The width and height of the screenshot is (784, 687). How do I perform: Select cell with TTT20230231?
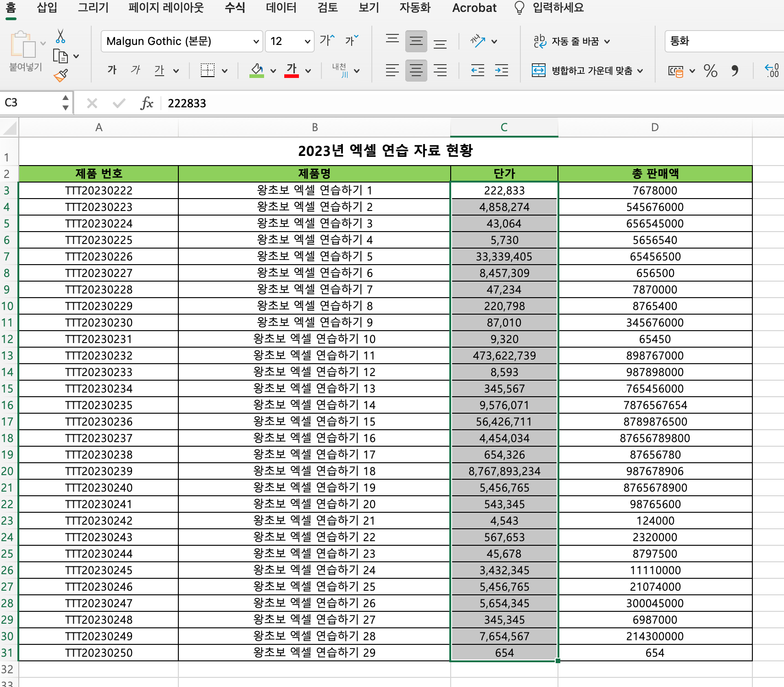(x=99, y=339)
